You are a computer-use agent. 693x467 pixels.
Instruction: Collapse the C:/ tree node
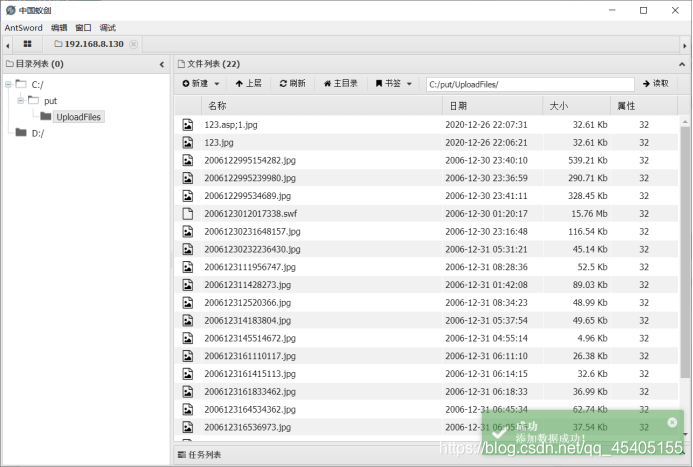pyautogui.click(x=8, y=84)
